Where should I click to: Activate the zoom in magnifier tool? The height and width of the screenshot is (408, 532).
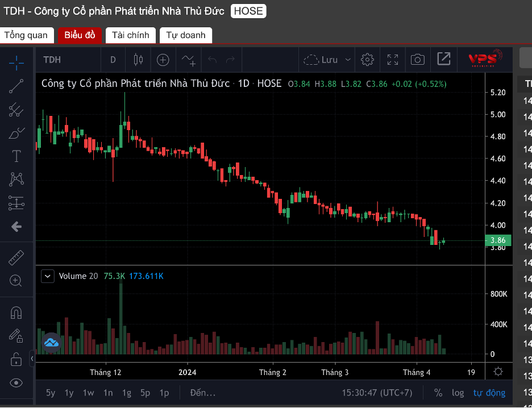pos(16,281)
